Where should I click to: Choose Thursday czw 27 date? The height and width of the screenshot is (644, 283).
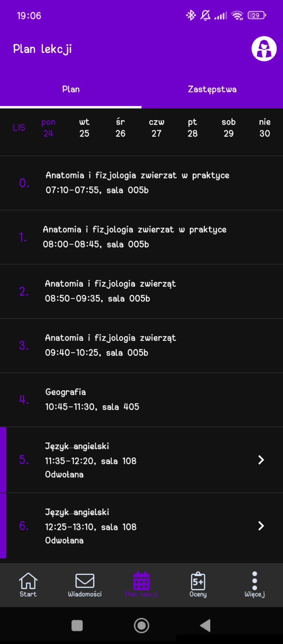coord(156,128)
